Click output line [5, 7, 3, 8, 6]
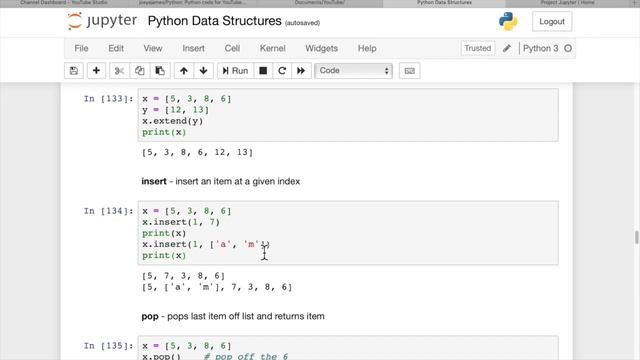This screenshot has height=360, width=640. click(x=183, y=276)
